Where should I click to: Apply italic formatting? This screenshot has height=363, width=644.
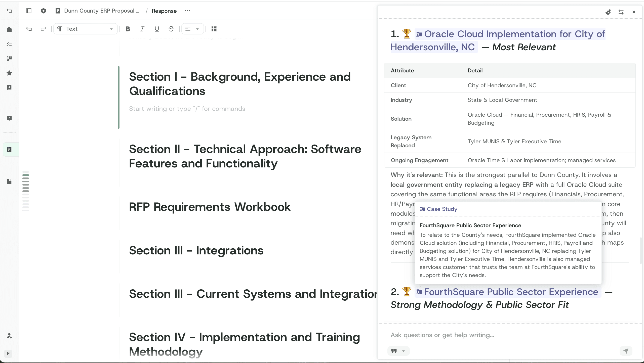coord(142,29)
